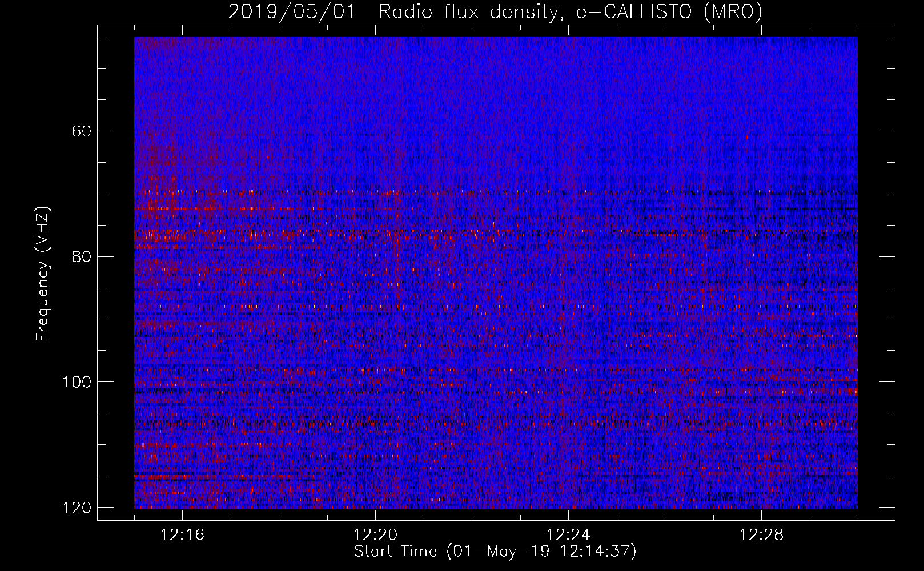This screenshot has width=924, height=571.
Task: Click the 12:20 time tick label
Action: (375, 535)
